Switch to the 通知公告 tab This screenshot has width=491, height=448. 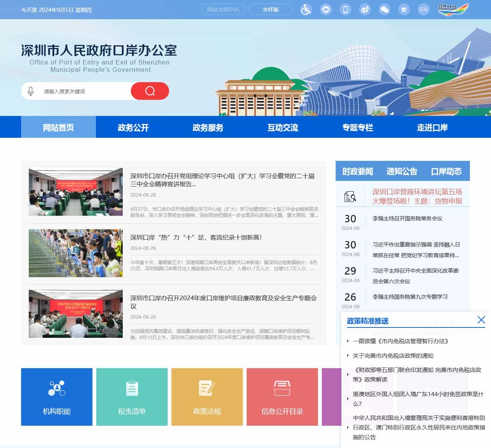click(402, 172)
